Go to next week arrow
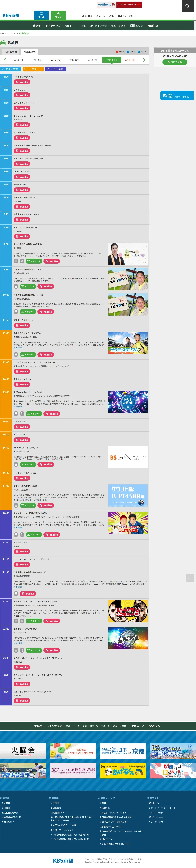The width and height of the screenshot is (196, 868). coord(144,60)
